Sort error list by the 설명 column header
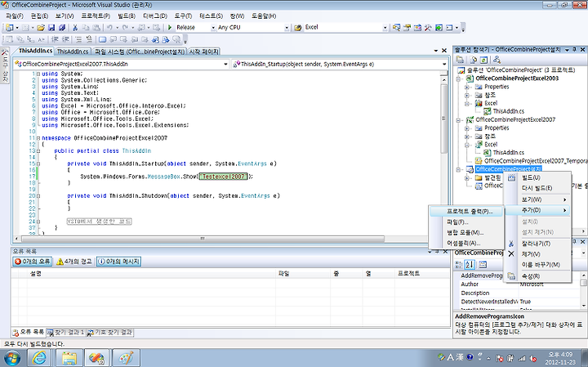 point(151,274)
